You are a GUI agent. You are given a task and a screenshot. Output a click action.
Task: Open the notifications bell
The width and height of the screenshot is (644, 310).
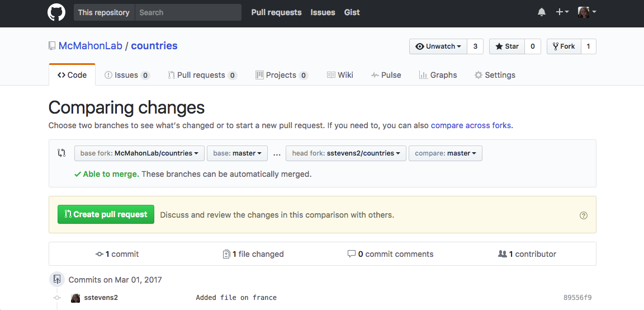coord(541,12)
